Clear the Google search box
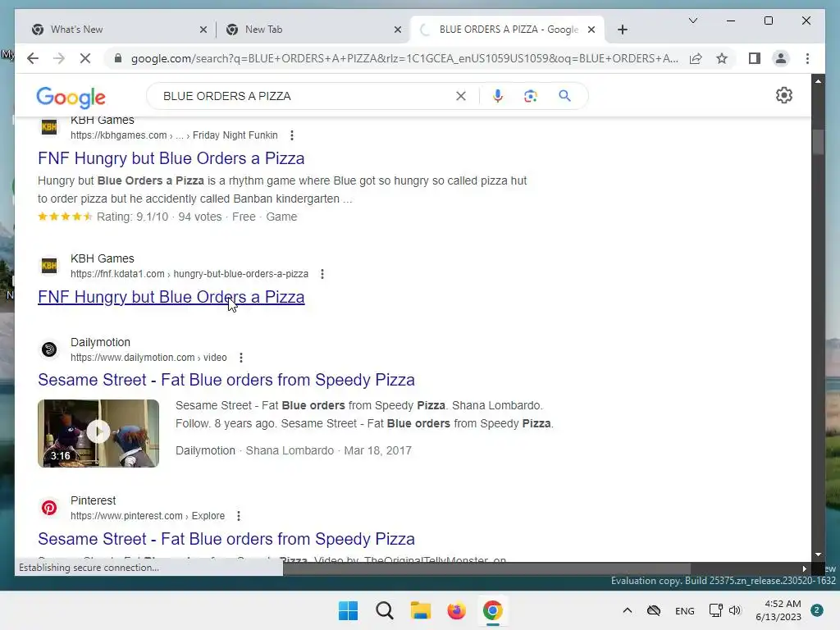The image size is (840, 630). pos(461,96)
